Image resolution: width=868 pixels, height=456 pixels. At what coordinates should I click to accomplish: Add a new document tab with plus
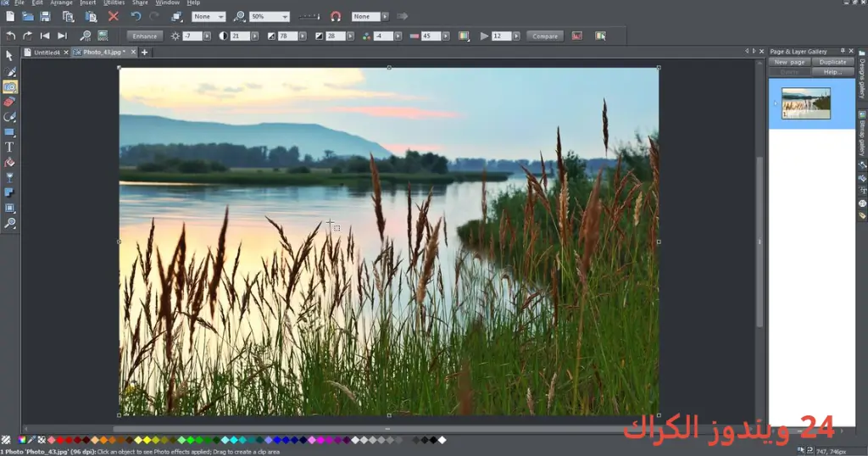pyautogui.click(x=144, y=52)
